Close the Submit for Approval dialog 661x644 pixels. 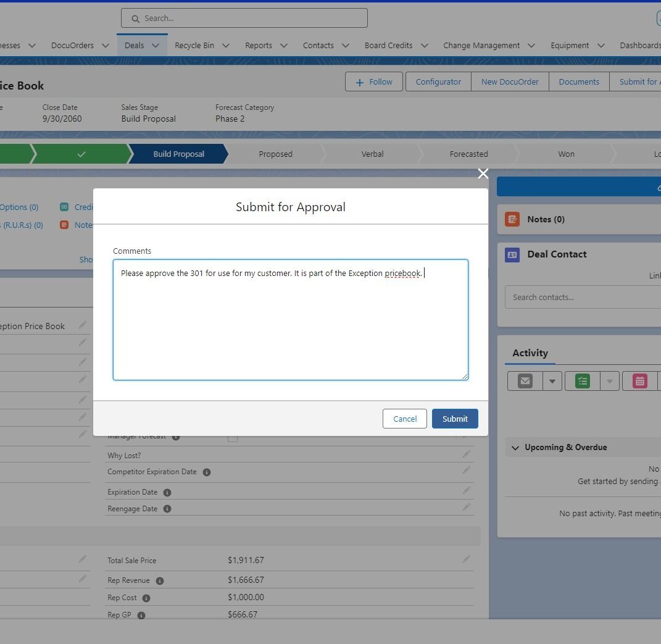483,174
